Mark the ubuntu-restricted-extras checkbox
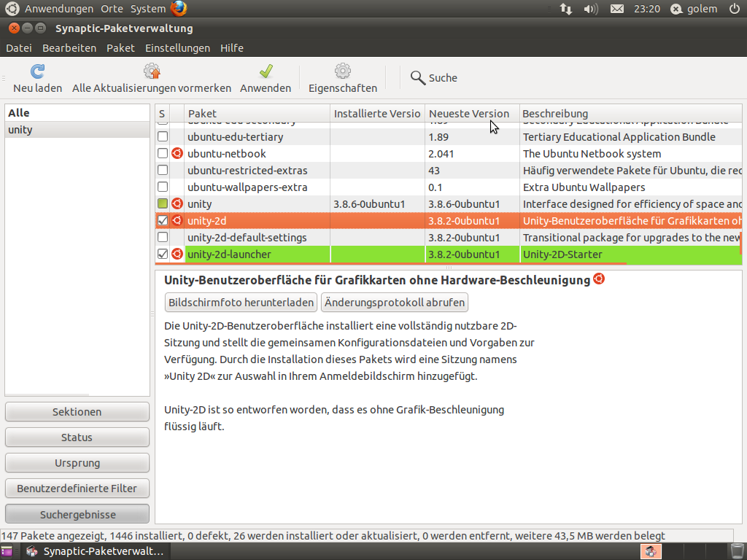This screenshot has width=747, height=560. 163,171
